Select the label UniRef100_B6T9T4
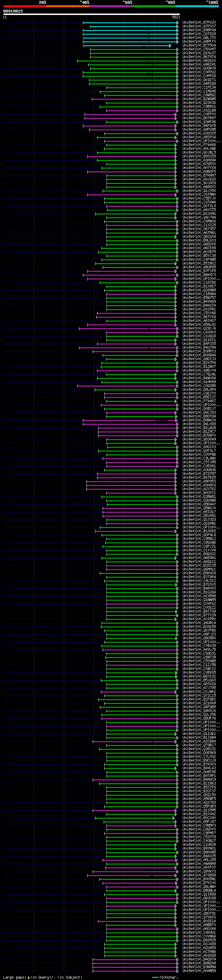222x980 pixels. click(199, 57)
